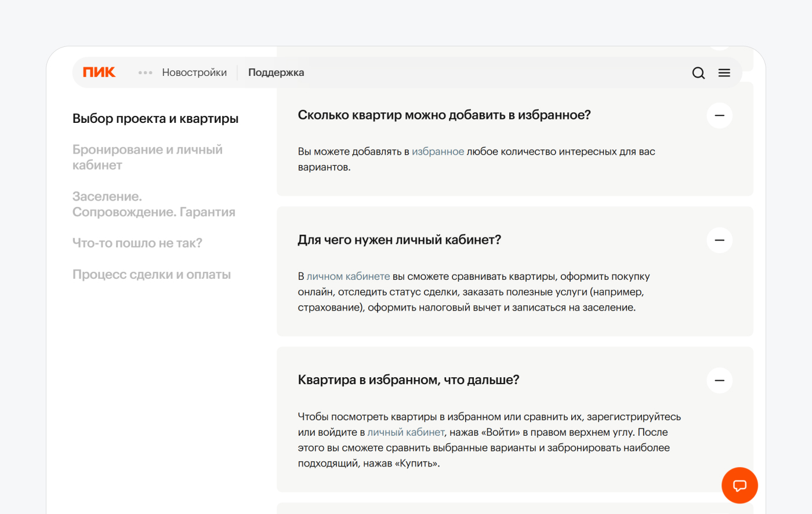Click heading 'Для чего нужен личный кабинет?'
Image resolution: width=812 pixels, height=514 pixels.
pos(400,240)
